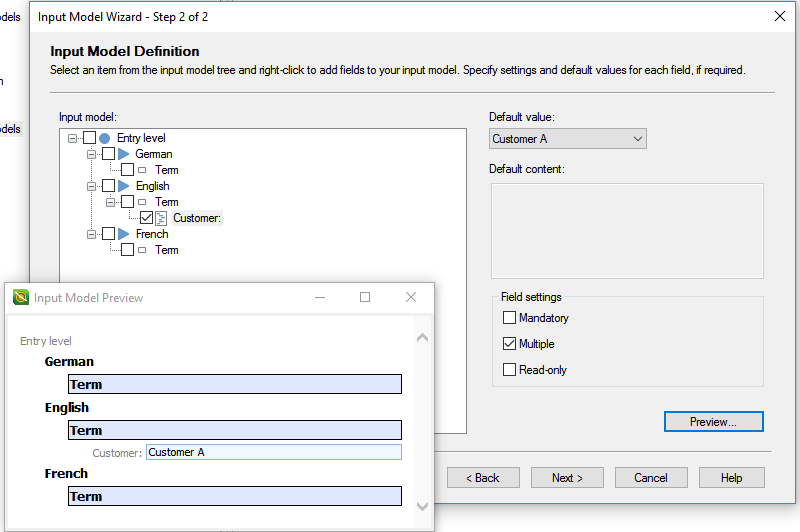800x532 pixels.
Task: Go back with the Back button
Action: click(483, 478)
